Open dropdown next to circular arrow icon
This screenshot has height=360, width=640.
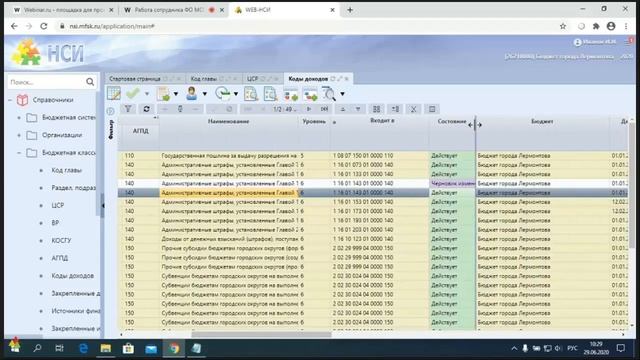pyautogui.click(x=236, y=94)
